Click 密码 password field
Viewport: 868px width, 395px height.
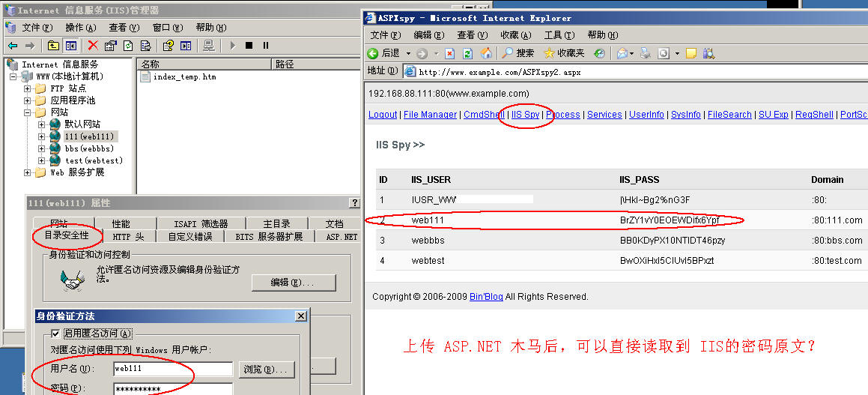click(x=173, y=389)
